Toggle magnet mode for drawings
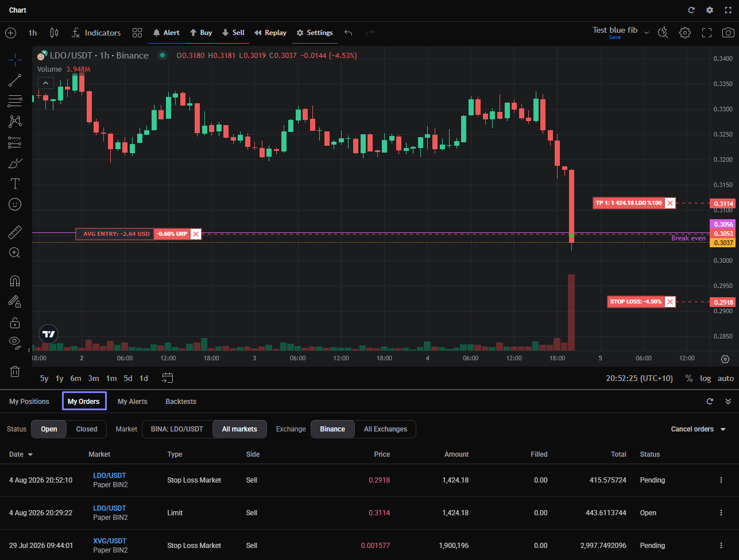This screenshot has width=739, height=560. pyautogui.click(x=16, y=281)
